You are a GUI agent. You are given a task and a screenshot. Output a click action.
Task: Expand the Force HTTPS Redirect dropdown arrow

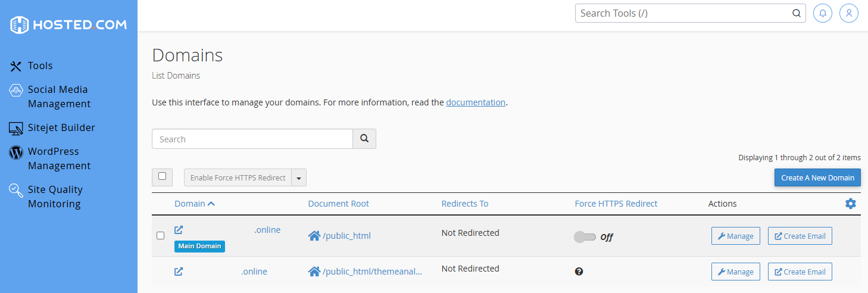pyautogui.click(x=299, y=177)
